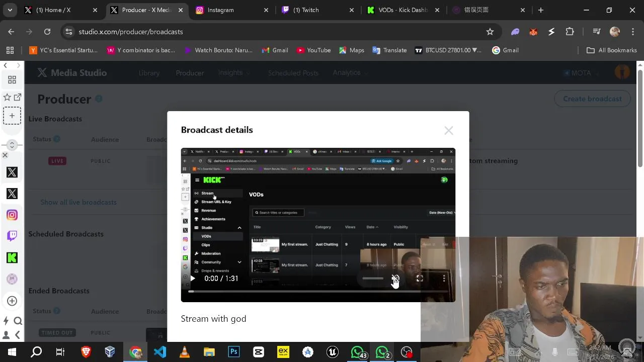Click the Create broadcast button
The width and height of the screenshot is (644, 362).
coord(592,99)
